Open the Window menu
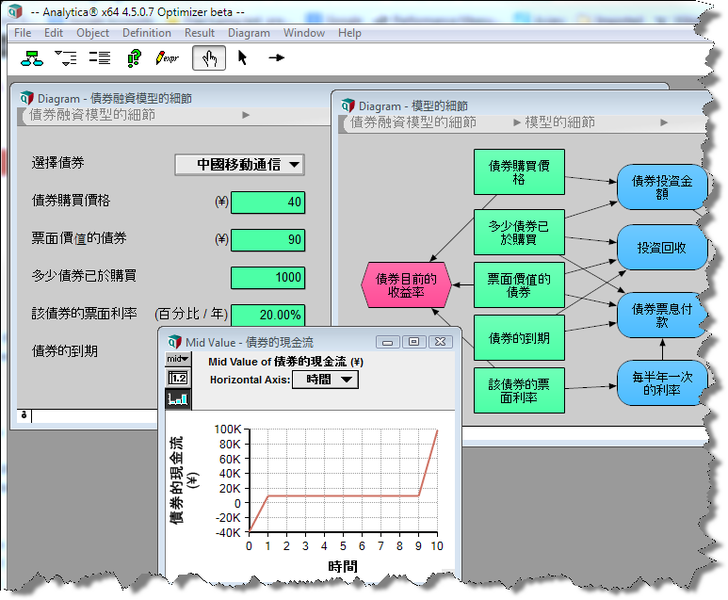The image size is (728, 600). click(x=304, y=33)
